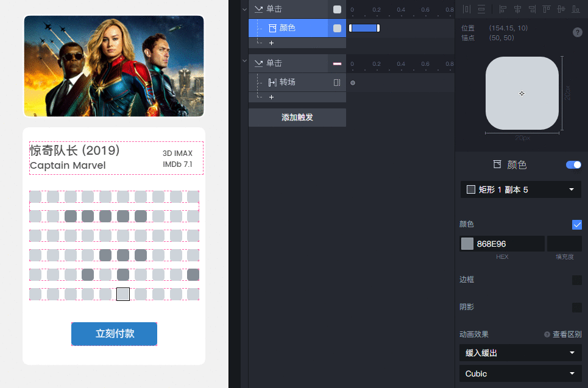This screenshot has height=388, width=588.
Task: Click the 填充度 opacity input field
Action: 564,244
